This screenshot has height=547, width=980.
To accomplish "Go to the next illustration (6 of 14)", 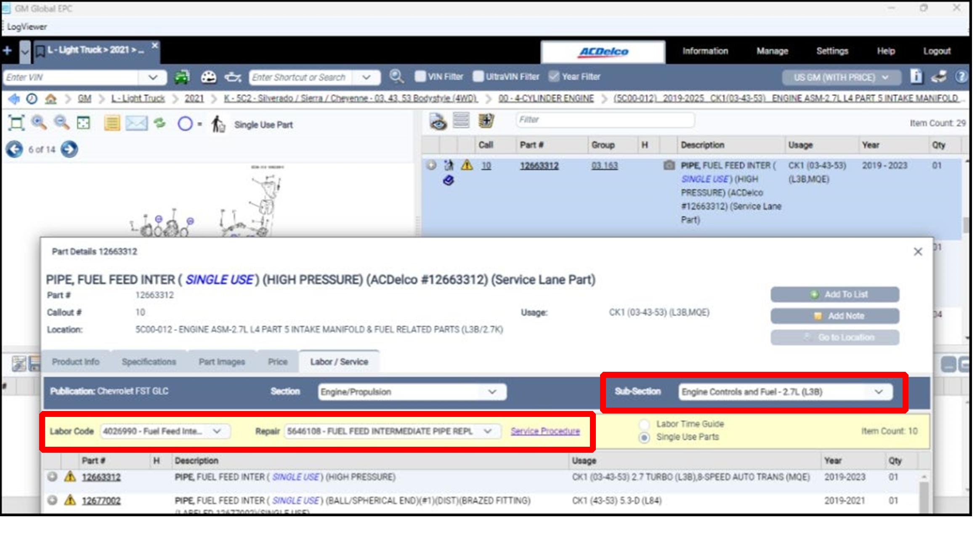I will point(69,149).
